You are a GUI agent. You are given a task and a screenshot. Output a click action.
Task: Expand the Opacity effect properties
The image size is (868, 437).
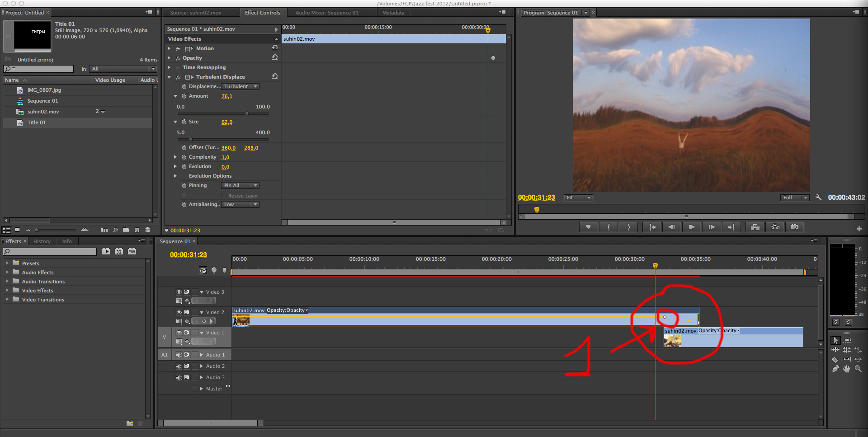[x=170, y=58]
